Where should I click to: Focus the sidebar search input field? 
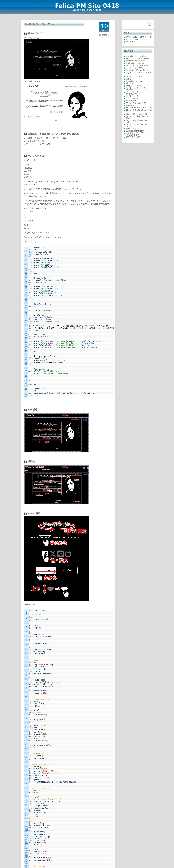coord(134,24)
